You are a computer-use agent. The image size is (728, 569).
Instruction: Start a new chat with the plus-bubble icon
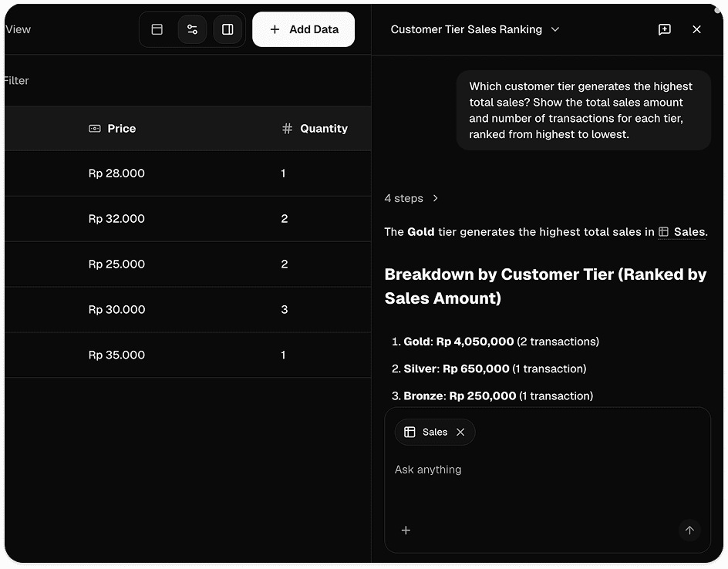pos(665,29)
